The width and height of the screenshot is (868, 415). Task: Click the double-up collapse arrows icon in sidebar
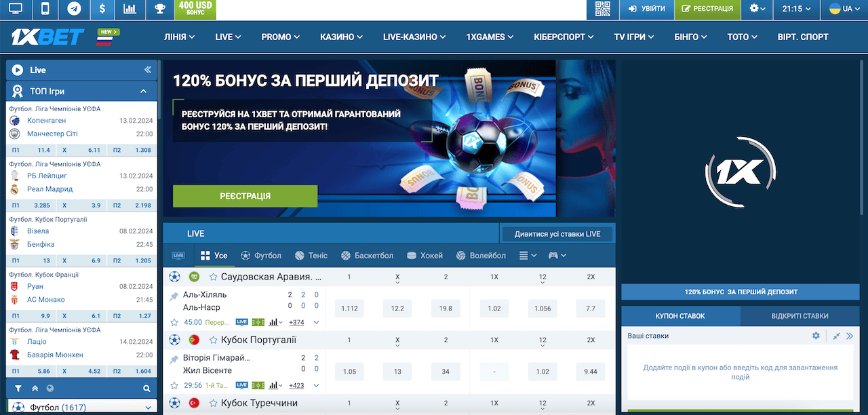(x=35, y=389)
